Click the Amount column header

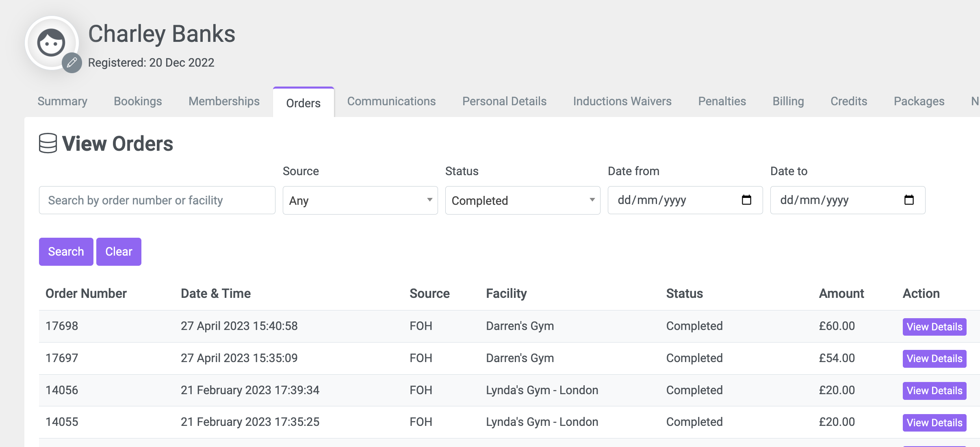pos(841,293)
